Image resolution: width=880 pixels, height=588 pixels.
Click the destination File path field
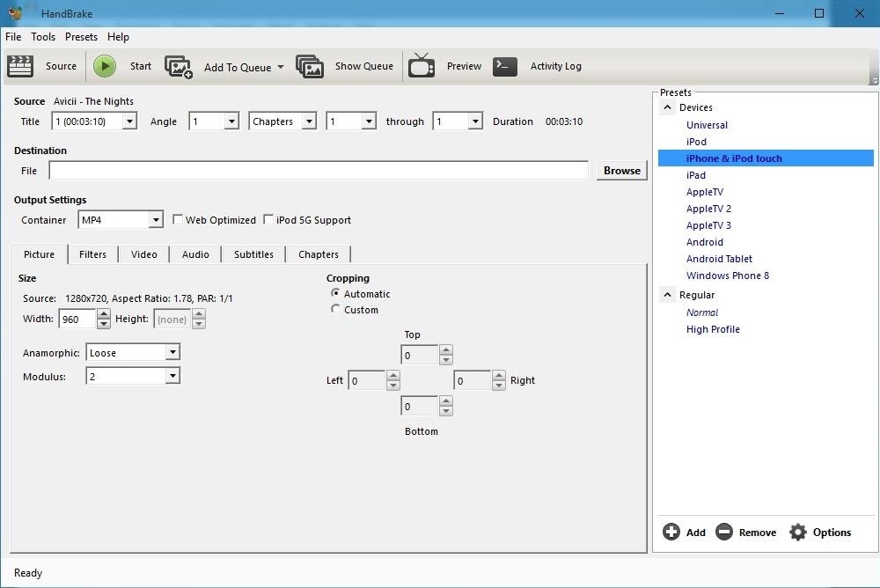[x=319, y=170]
